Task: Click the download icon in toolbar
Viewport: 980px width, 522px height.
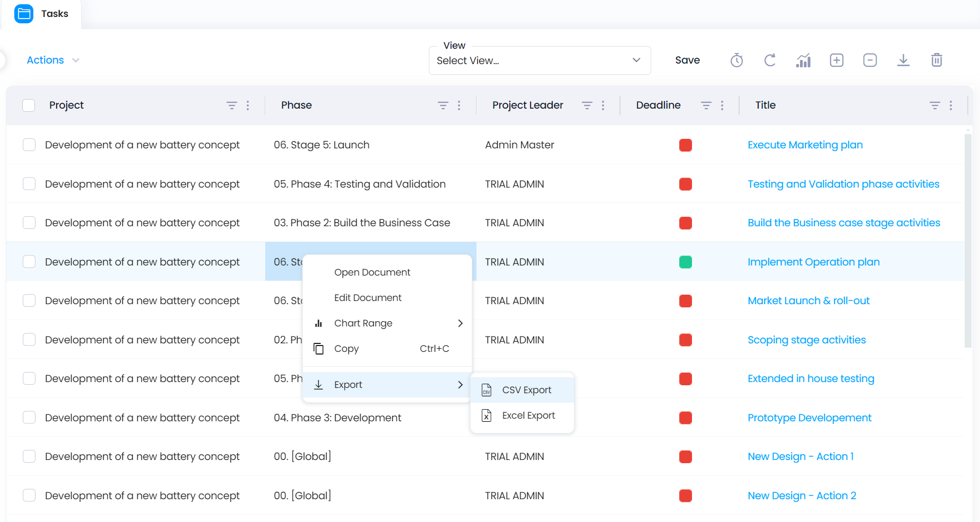Action: (903, 60)
